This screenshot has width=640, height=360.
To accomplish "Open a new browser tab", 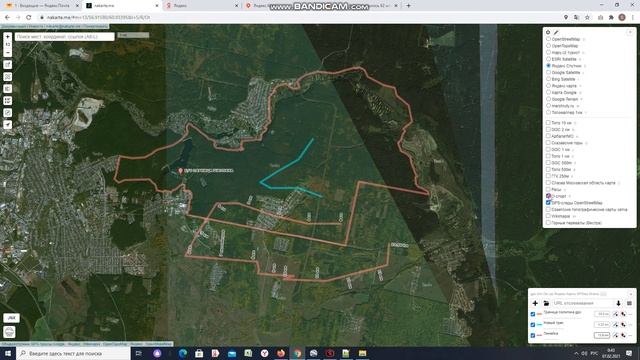I will click(x=408, y=6).
